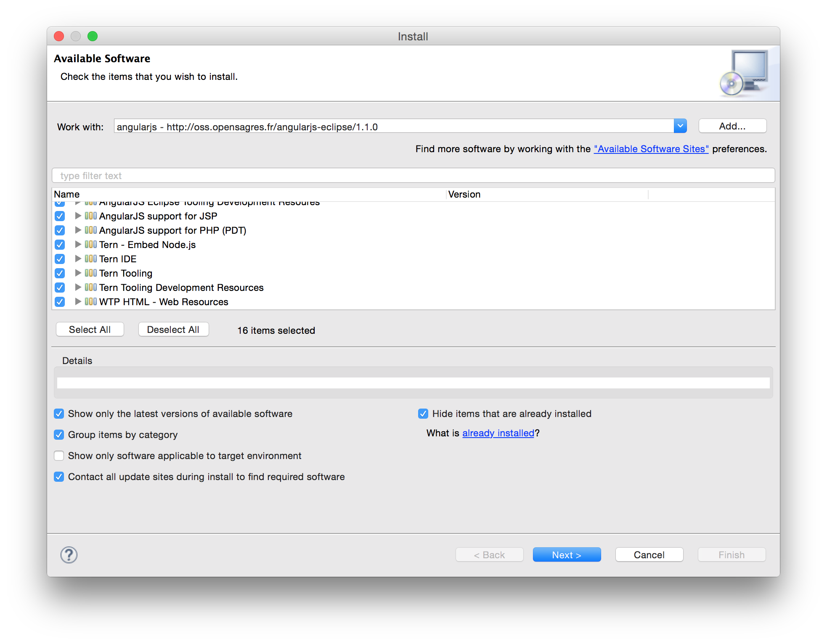Image resolution: width=827 pixels, height=644 pixels.
Task: Click the type filter text field
Action: point(413,176)
